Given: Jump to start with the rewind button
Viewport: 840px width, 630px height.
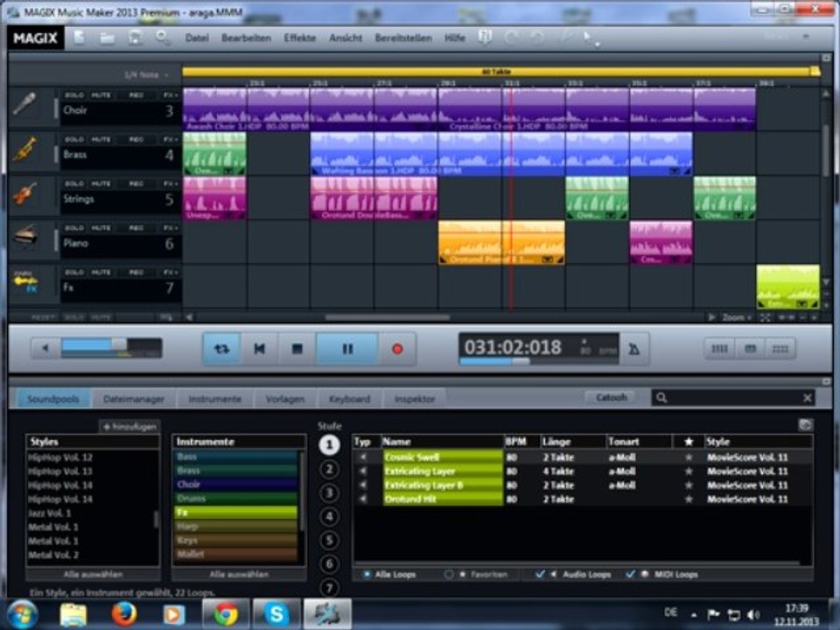Looking at the screenshot, I should 259,349.
